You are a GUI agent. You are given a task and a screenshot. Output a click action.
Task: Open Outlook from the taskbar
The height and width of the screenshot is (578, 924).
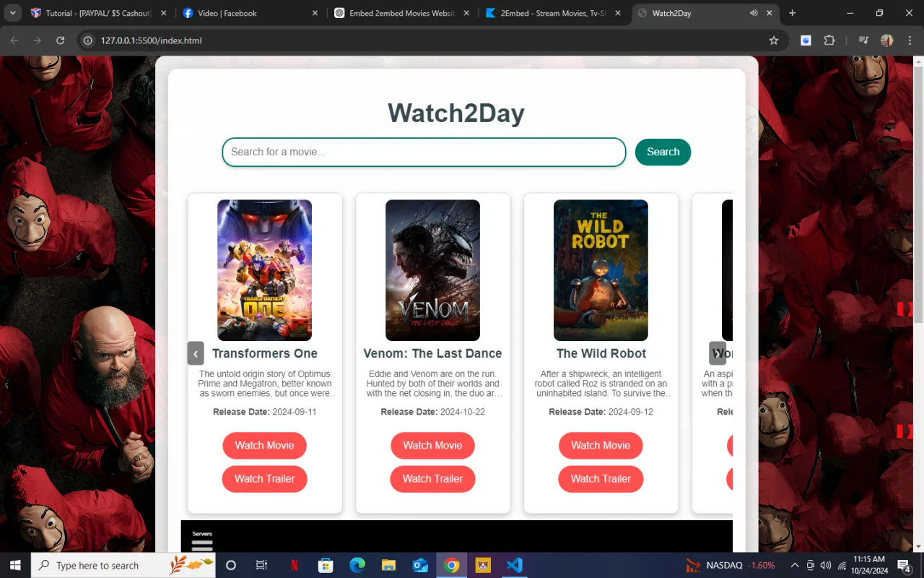(x=420, y=565)
